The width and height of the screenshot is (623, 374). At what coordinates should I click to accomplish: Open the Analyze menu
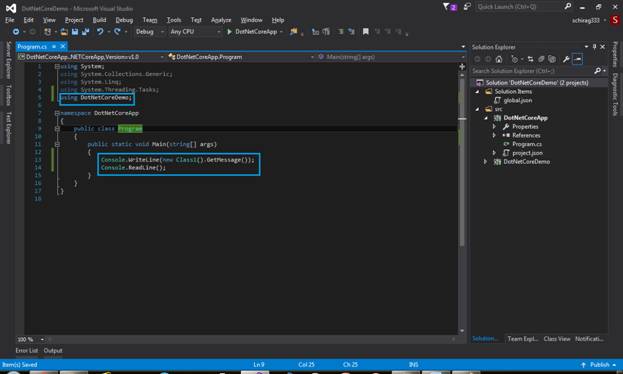221,20
